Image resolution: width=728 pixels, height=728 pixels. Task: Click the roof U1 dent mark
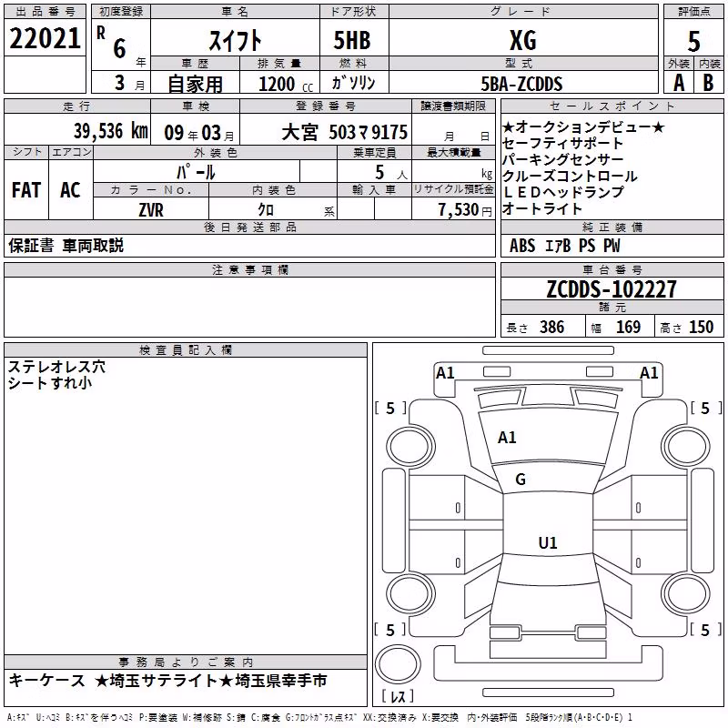pyautogui.click(x=548, y=542)
